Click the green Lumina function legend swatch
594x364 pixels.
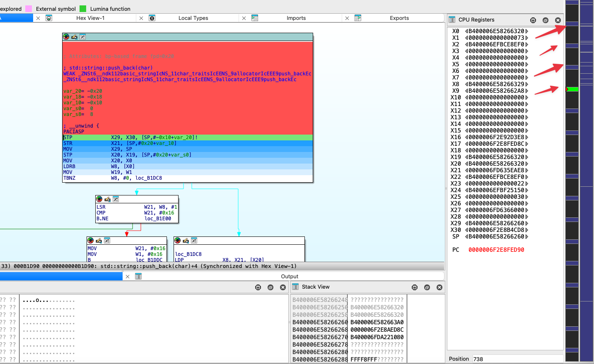click(x=83, y=9)
